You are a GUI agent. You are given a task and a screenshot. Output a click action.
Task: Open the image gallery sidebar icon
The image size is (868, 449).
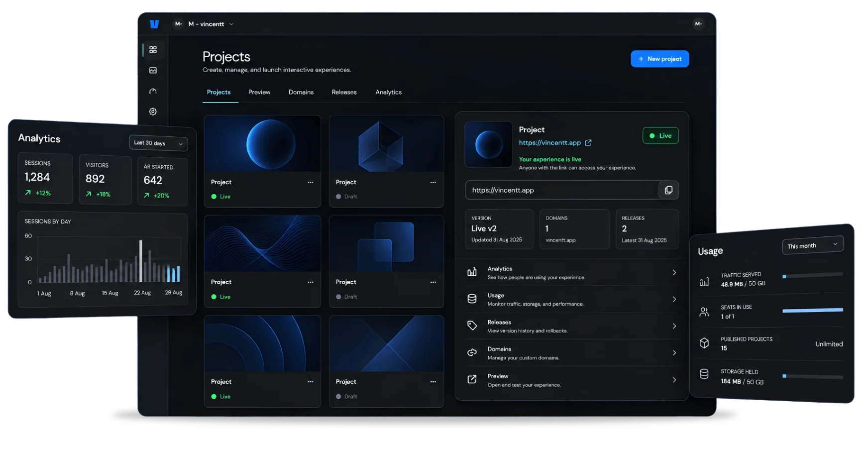153,71
